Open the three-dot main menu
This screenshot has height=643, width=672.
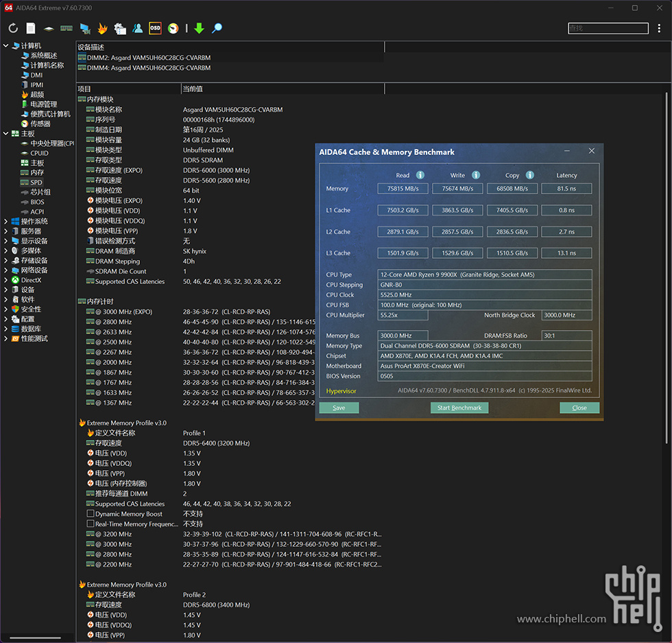[x=659, y=28]
